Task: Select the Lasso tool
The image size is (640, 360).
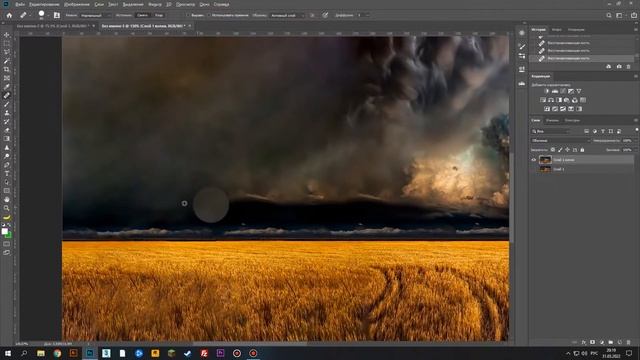Action: [7, 52]
